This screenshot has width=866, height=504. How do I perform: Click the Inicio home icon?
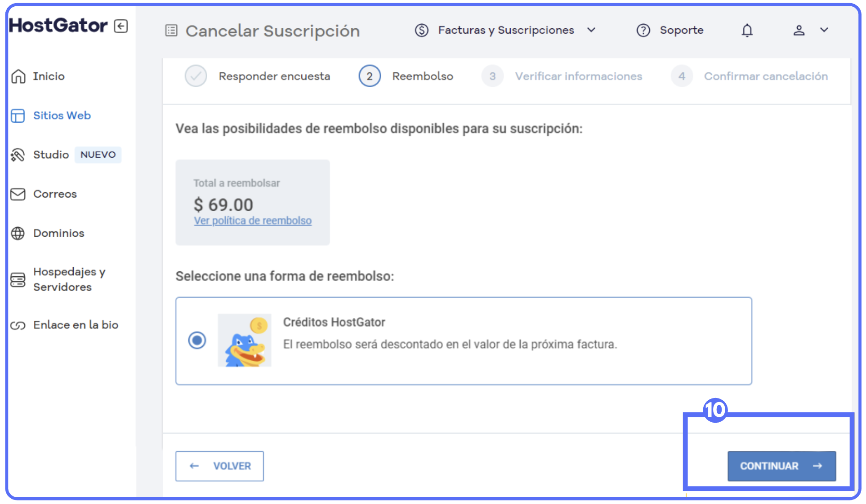click(18, 76)
